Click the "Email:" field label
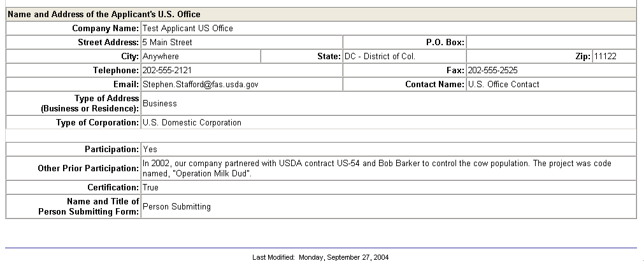Screen dimensions: 644x268 [x=125, y=85]
